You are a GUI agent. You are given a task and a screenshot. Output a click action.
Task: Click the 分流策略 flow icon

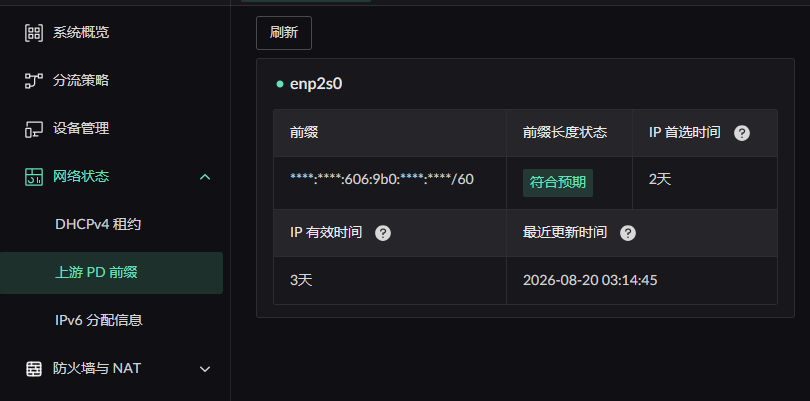pos(34,81)
